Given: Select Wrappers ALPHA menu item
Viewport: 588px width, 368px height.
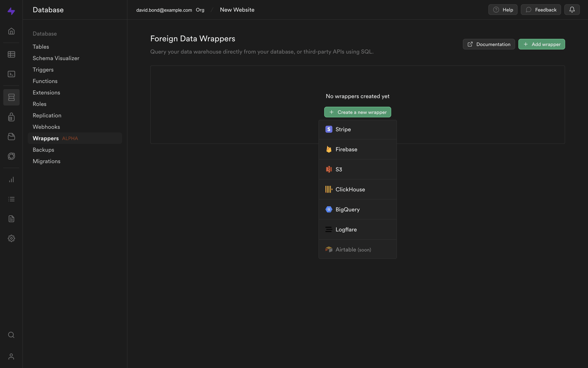Looking at the screenshot, I should point(75,138).
